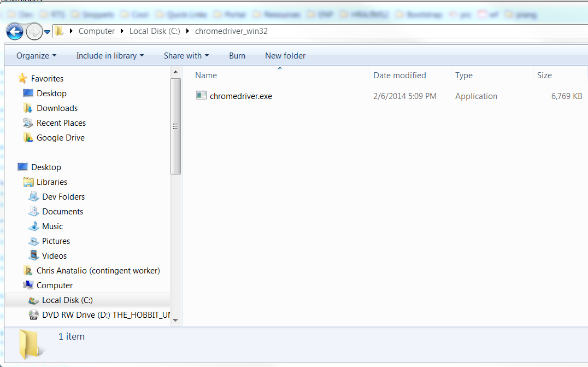Open Downloads in Favorites

coord(57,108)
